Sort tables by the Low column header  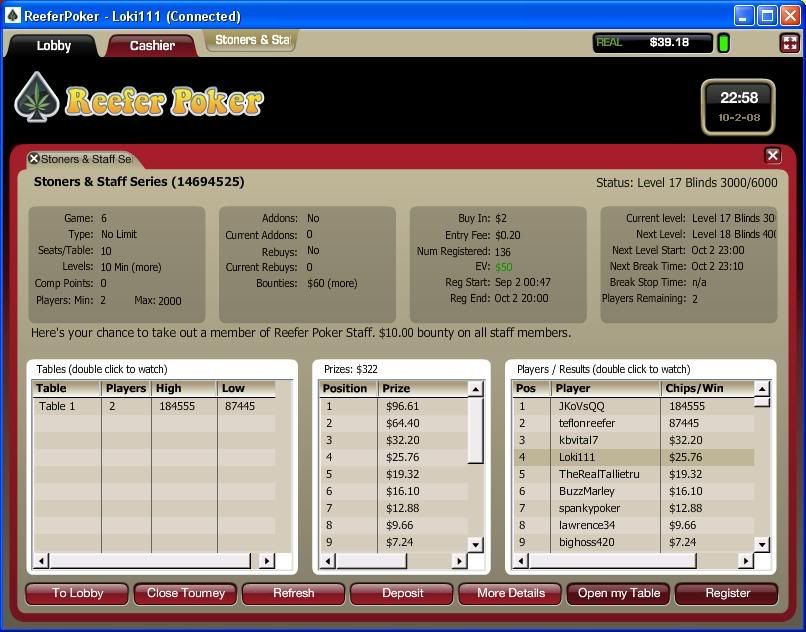(x=246, y=389)
